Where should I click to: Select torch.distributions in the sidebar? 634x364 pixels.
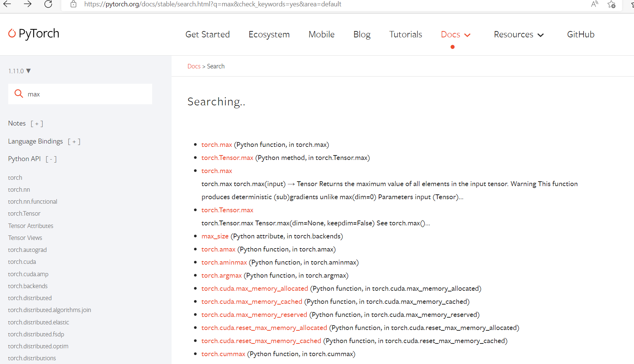pyautogui.click(x=32, y=358)
